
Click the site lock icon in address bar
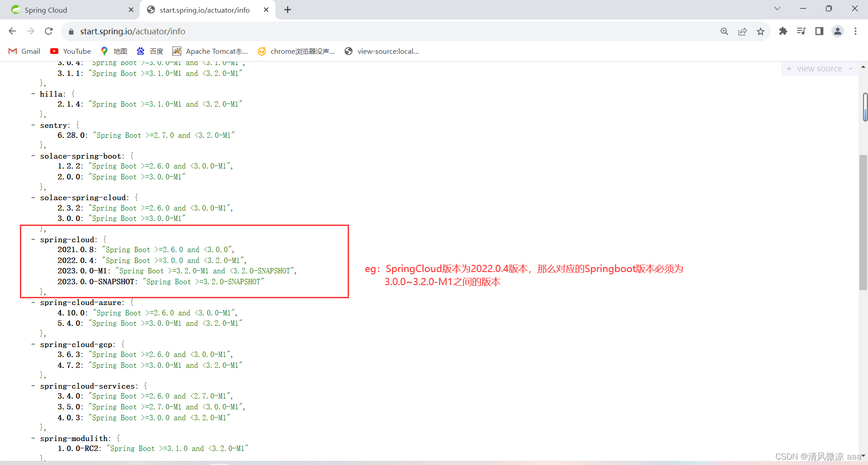(x=71, y=32)
